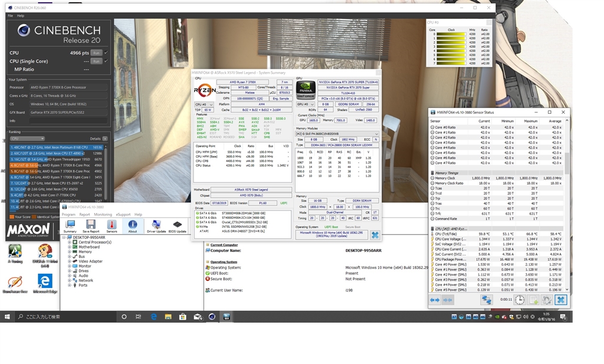Image resolution: width=604 pixels, height=364 pixels.
Task: Open the notification center icon
Action: pyautogui.click(x=563, y=317)
